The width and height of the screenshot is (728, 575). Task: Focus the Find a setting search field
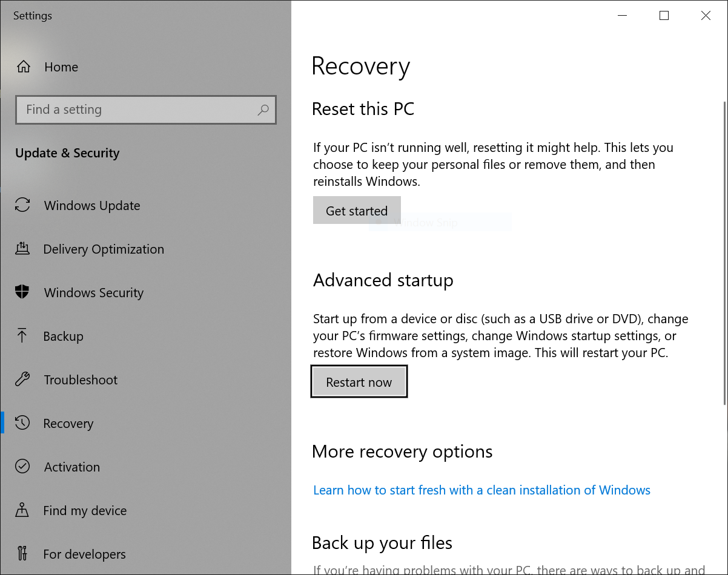[x=136, y=110]
